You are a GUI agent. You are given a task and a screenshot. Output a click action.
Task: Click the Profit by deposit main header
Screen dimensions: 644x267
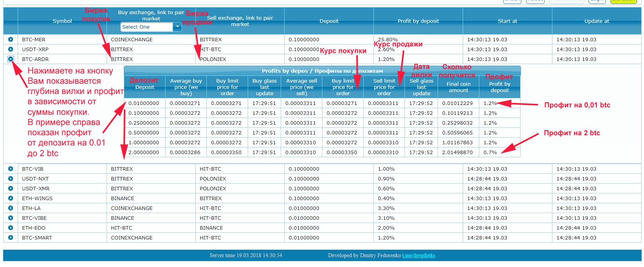418,21
